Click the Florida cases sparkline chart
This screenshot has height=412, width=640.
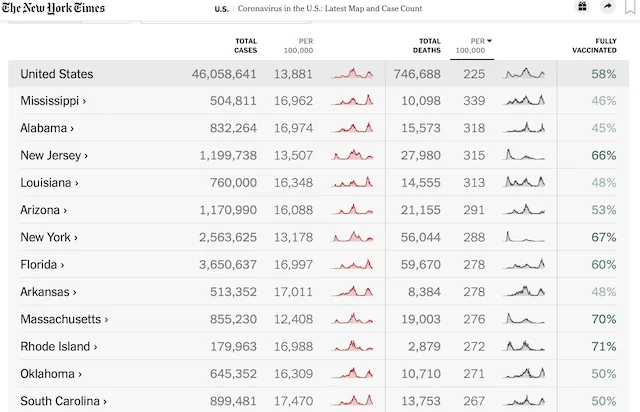(x=352, y=265)
